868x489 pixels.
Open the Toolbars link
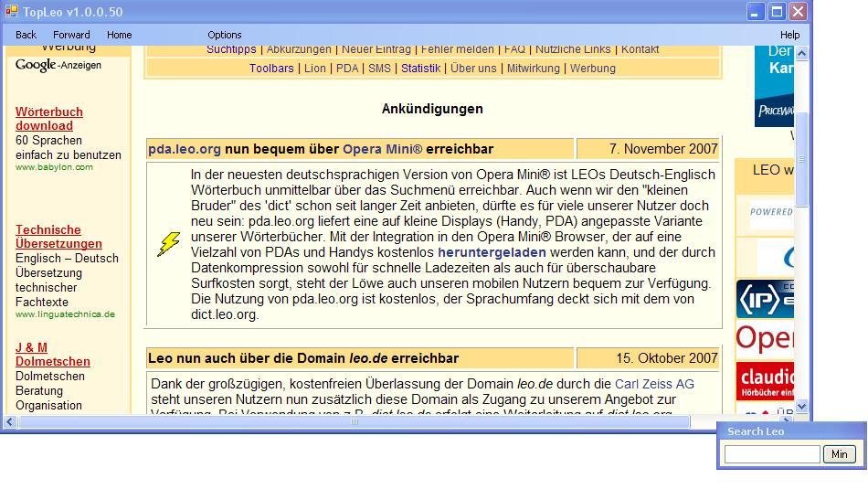tap(271, 69)
